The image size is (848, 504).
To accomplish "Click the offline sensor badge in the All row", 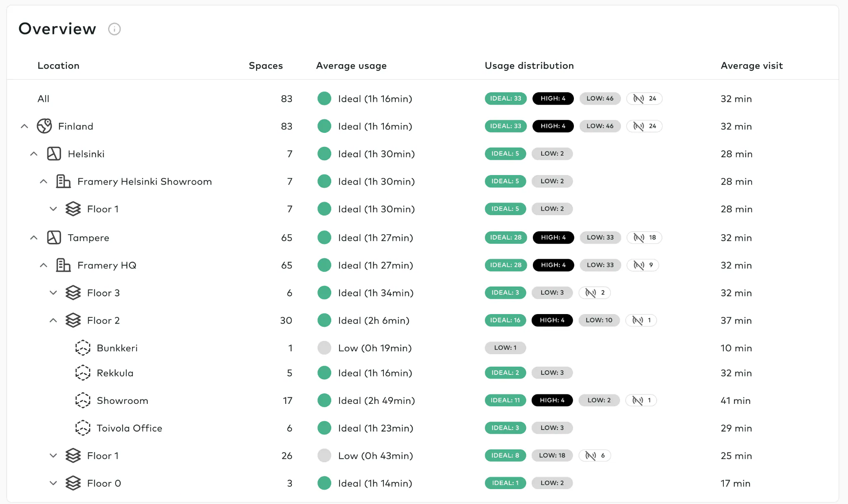I will pos(644,98).
